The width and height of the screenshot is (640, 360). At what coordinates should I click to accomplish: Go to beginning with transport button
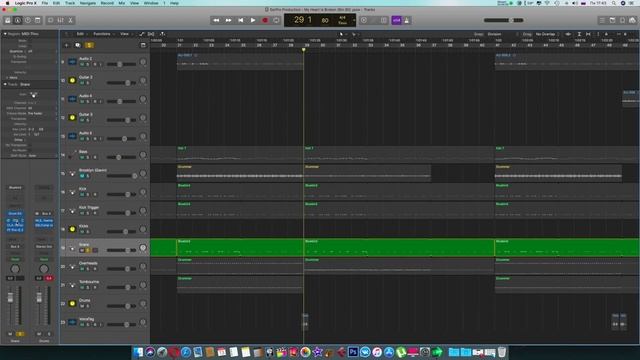pyautogui.click(x=241, y=20)
